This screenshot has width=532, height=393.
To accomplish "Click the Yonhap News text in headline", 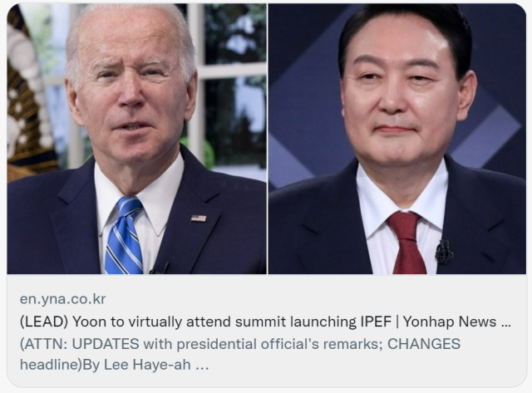I will point(450,322).
